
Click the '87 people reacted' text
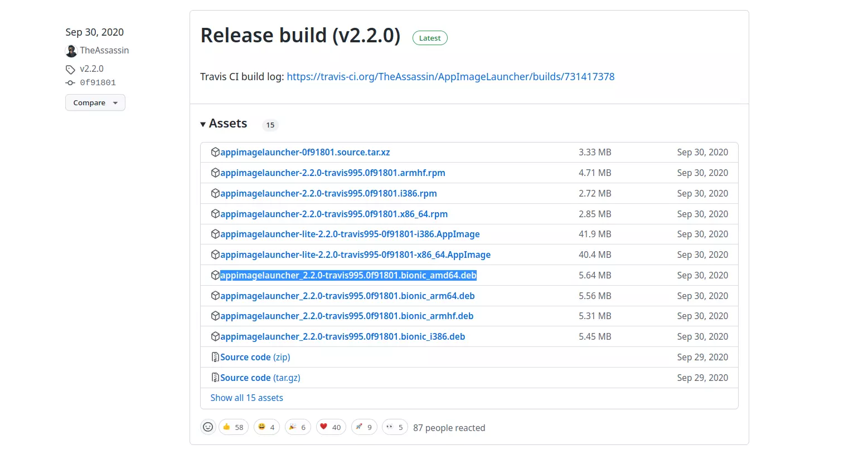[449, 428]
